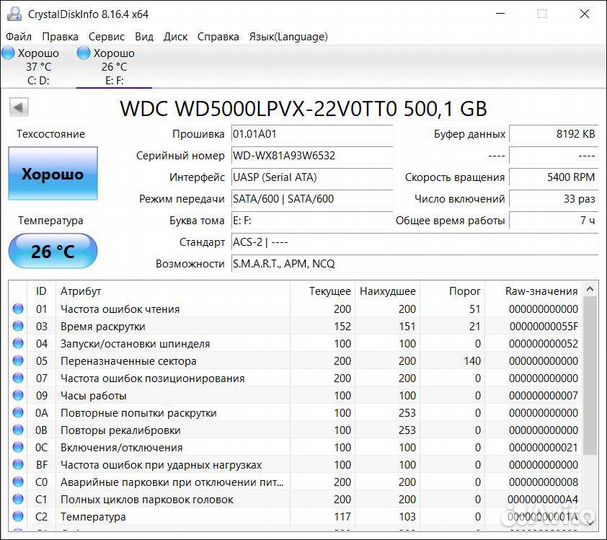Click the attribute list scrollbar thumb
This screenshot has height=540, width=607.
tap(590, 375)
